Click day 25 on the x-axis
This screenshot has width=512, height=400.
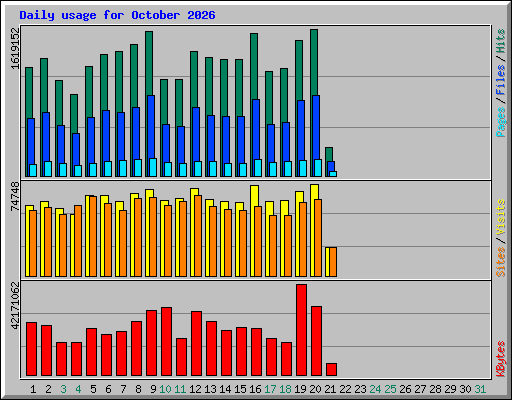(390, 389)
